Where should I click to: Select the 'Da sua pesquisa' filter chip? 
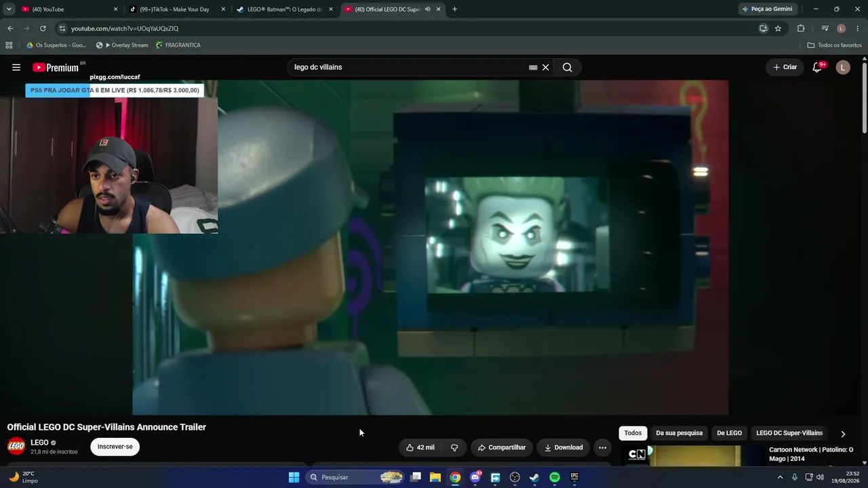point(679,433)
